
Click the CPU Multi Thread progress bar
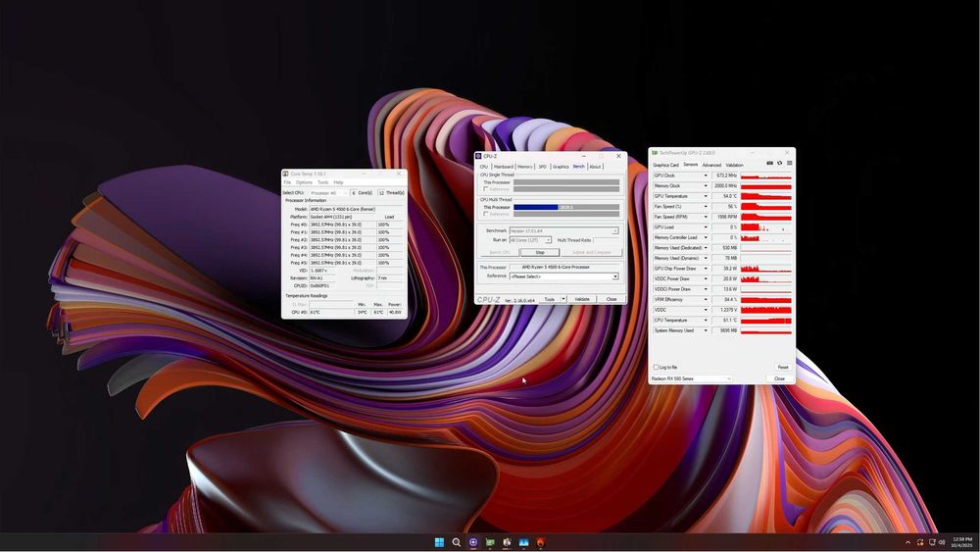point(566,207)
